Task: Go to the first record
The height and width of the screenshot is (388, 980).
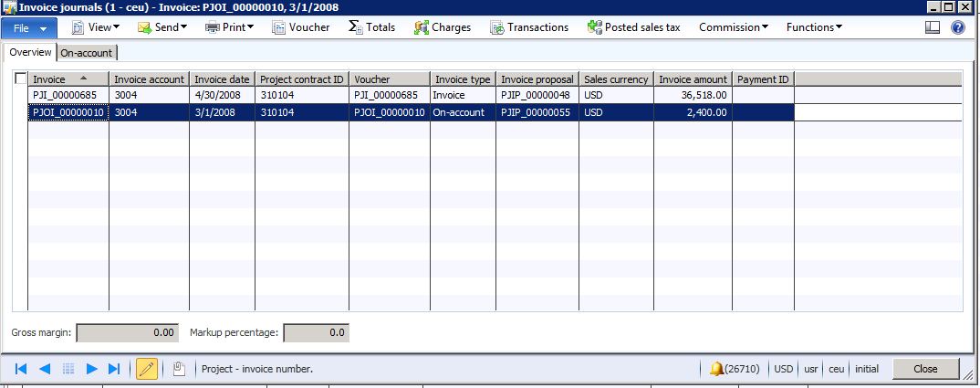Action: point(20,369)
